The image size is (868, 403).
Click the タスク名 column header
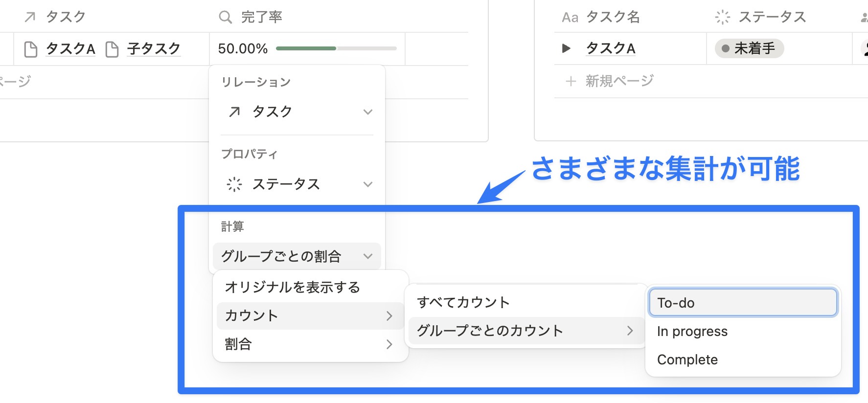pos(613,17)
